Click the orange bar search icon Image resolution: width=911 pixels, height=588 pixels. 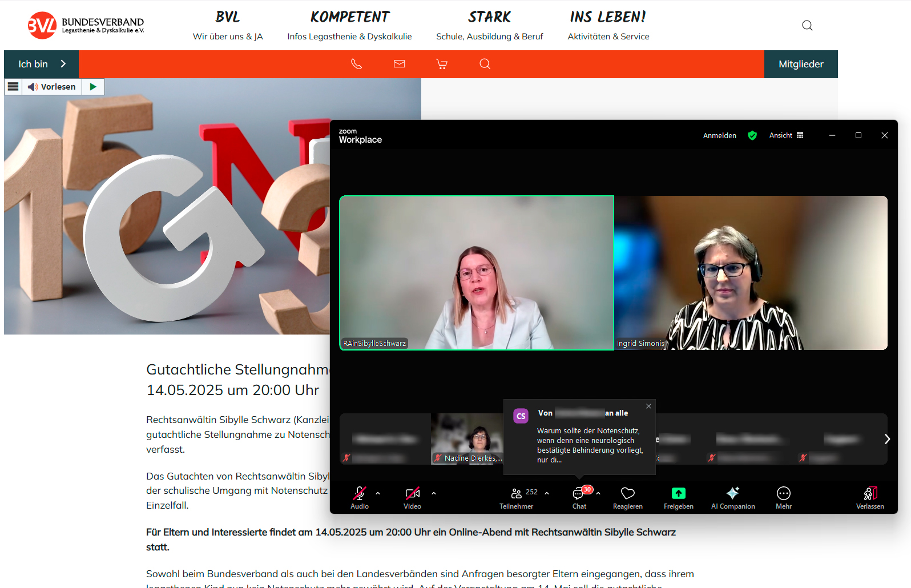(x=485, y=64)
